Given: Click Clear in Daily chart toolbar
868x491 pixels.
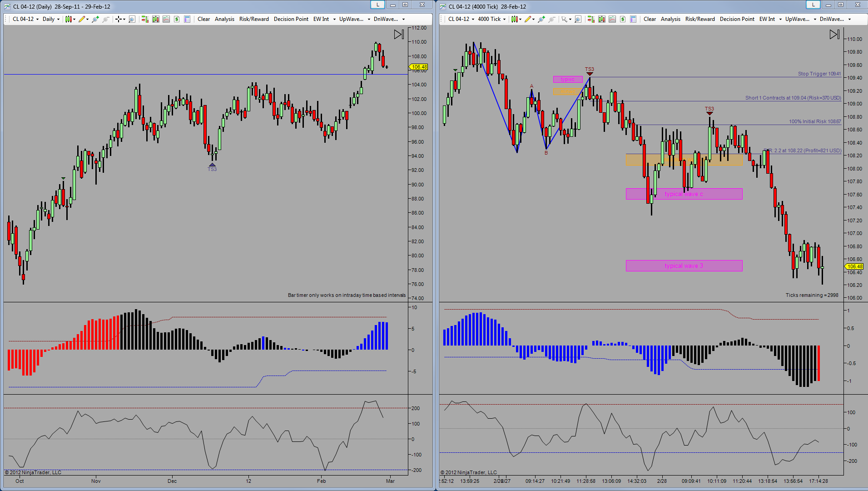Looking at the screenshot, I should point(203,19).
